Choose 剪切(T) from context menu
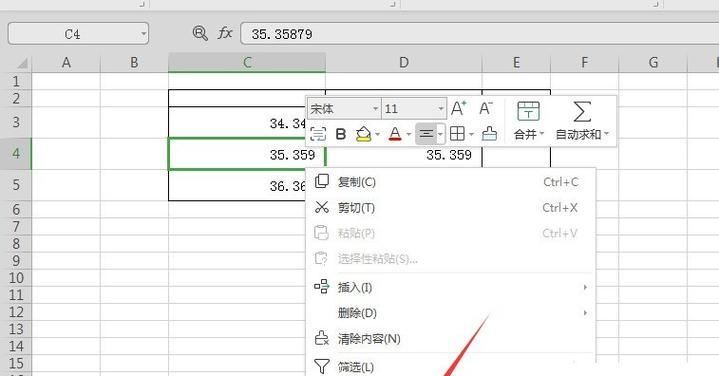The height and width of the screenshot is (376, 719). pyautogui.click(x=450, y=208)
